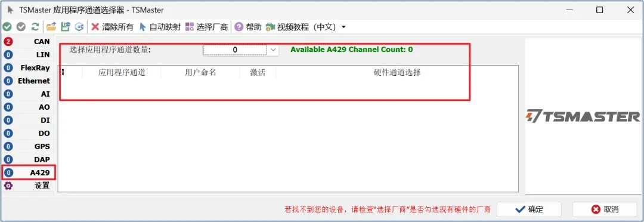The image size is (644, 222).
Task: Switch to the DAP channel tab
Action: coord(28,160)
